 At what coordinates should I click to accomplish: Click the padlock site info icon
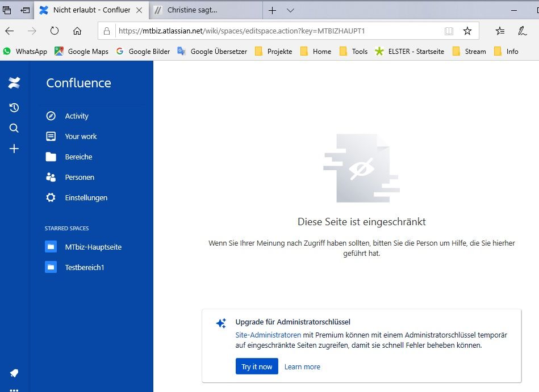pos(107,31)
